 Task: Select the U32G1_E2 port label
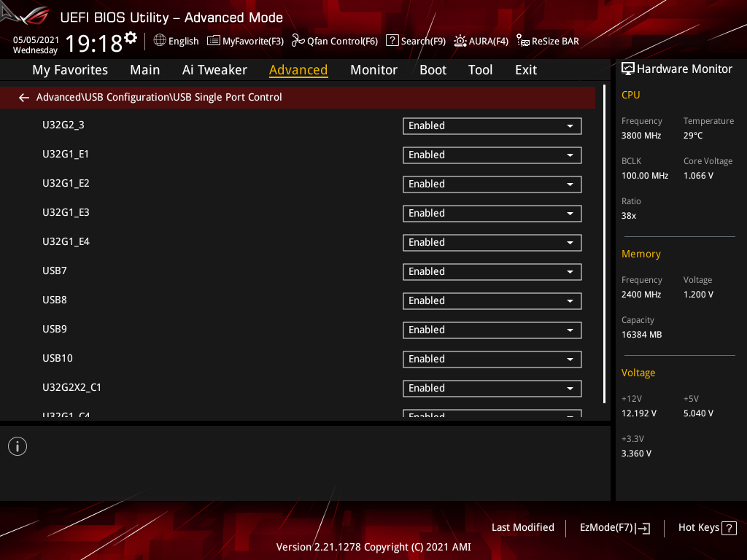[x=66, y=183]
